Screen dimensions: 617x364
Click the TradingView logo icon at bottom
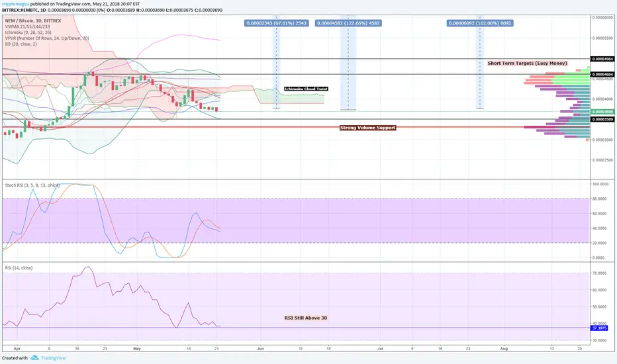pyautogui.click(x=34, y=357)
